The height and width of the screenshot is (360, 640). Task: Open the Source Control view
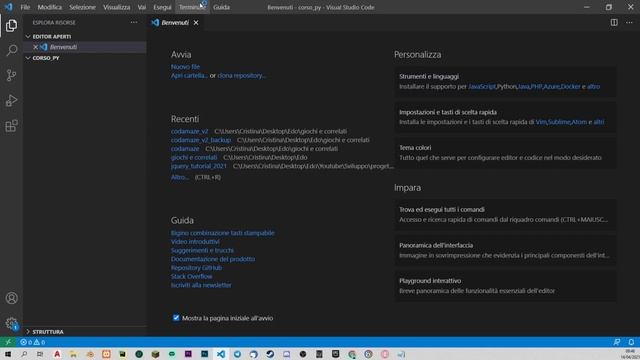tap(11, 76)
